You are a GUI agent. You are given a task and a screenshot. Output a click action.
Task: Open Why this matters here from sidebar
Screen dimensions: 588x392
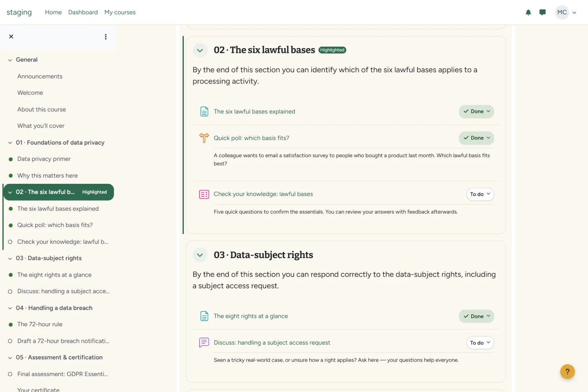click(47, 176)
